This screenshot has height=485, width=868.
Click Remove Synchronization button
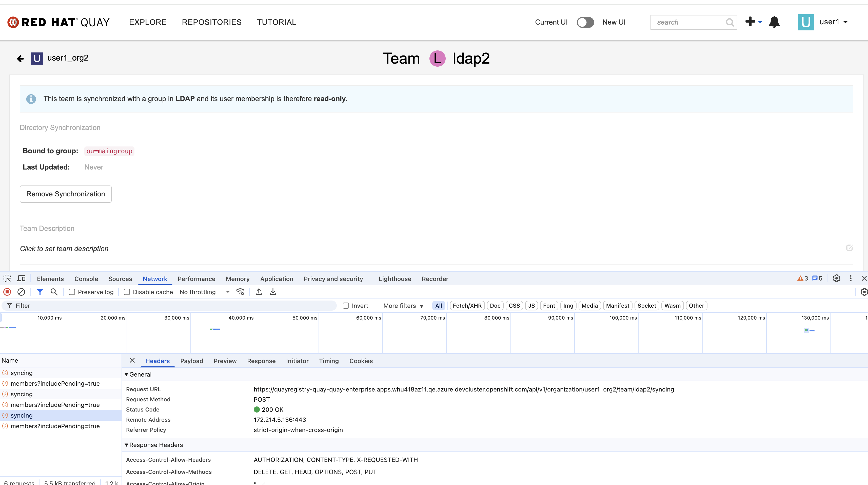(65, 194)
